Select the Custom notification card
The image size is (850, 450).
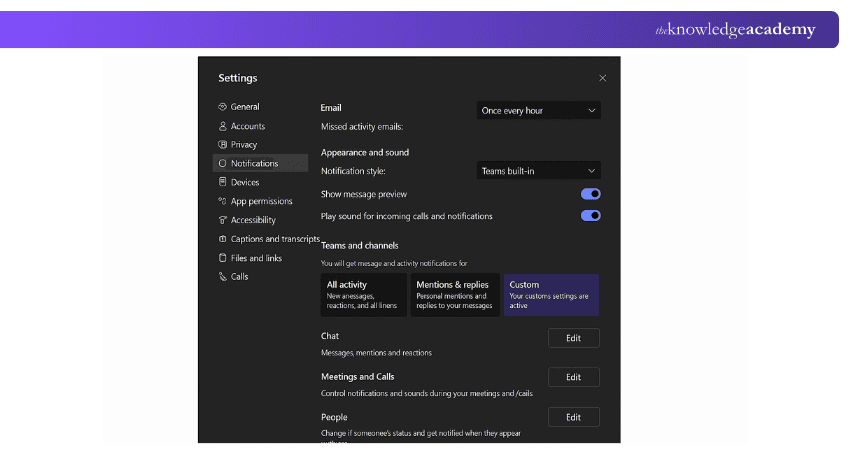[x=551, y=295]
